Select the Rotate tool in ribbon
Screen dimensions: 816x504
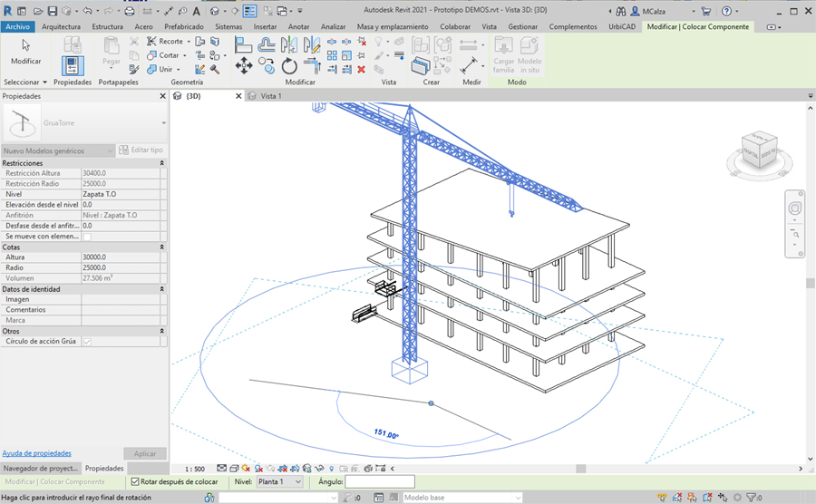[289, 66]
